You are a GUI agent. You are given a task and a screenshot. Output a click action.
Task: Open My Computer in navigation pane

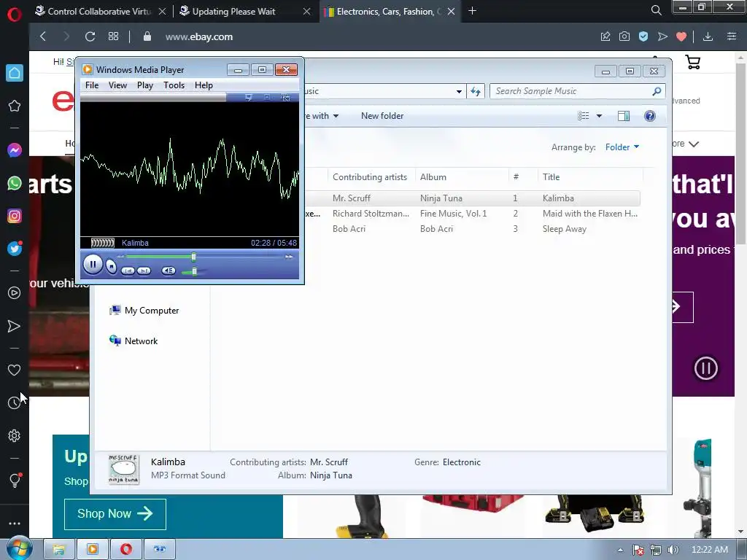[144, 311]
